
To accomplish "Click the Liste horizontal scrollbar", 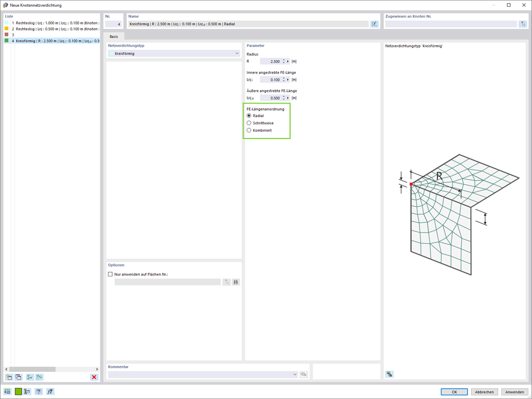I will [x=32, y=369].
